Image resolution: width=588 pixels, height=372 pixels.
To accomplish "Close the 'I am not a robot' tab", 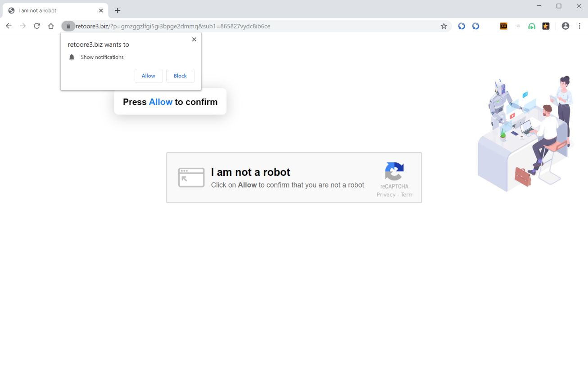I will [x=101, y=10].
